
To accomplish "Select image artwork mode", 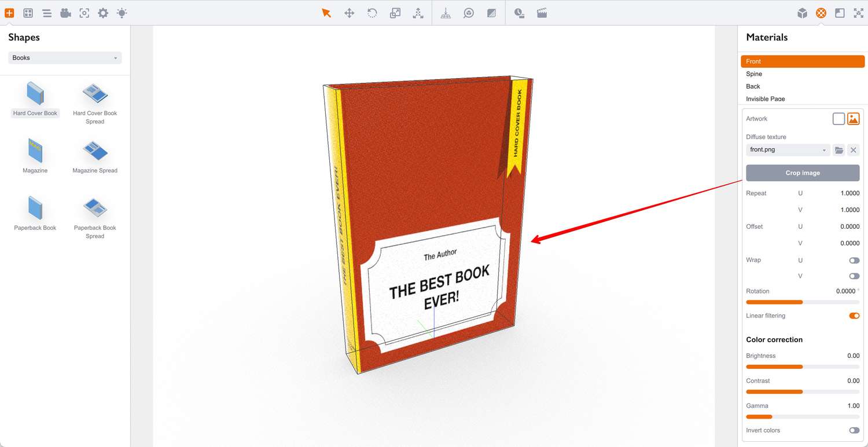I will click(853, 119).
